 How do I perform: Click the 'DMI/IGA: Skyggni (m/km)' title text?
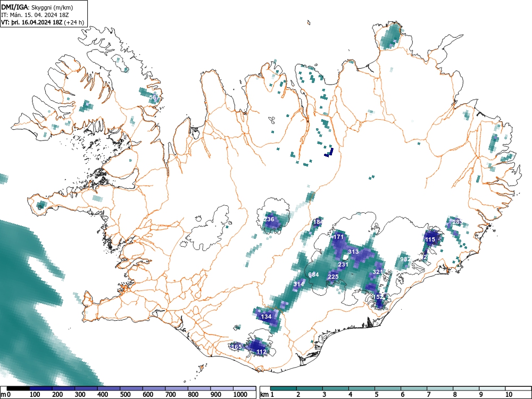37,7
